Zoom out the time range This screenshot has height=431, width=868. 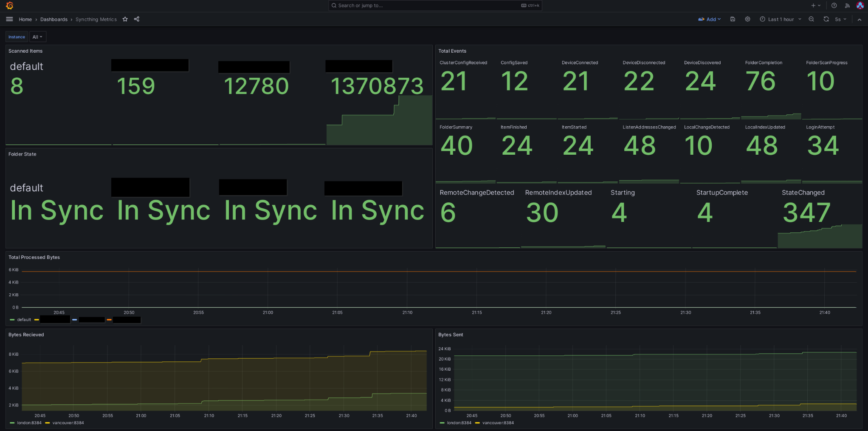[x=811, y=19]
